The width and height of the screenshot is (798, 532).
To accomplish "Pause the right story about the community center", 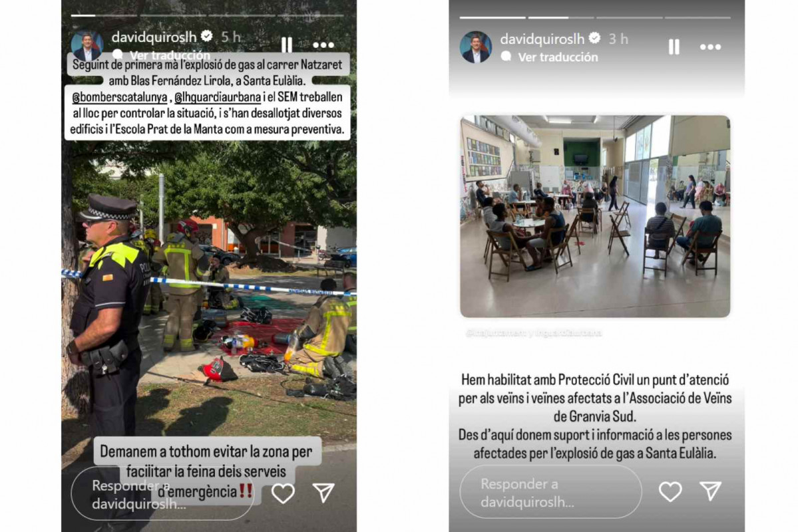I will pos(674,47).
